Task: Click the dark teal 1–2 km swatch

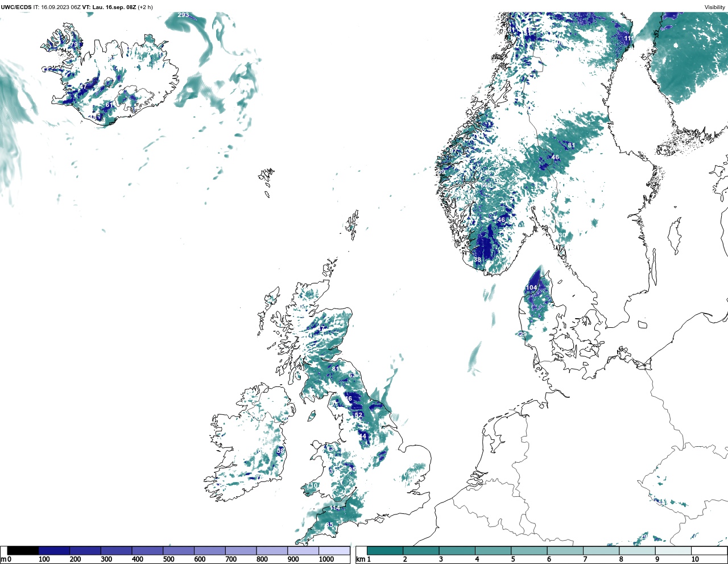Action: click(385, 550)
